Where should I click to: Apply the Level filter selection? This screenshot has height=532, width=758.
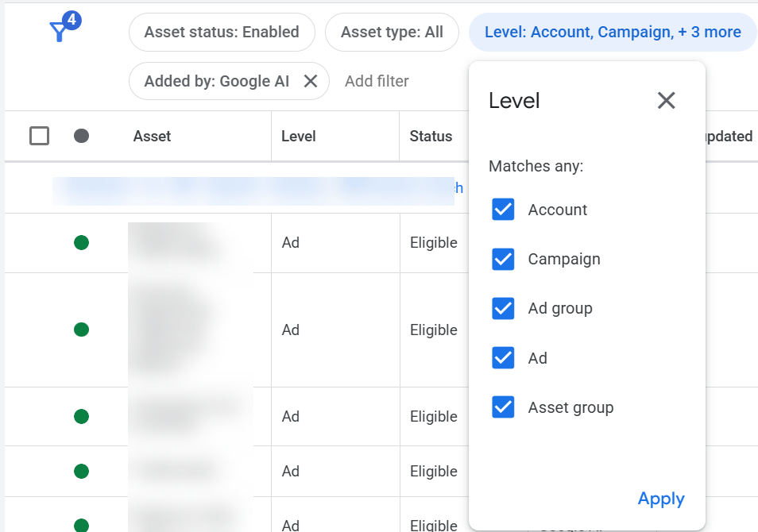660,499
